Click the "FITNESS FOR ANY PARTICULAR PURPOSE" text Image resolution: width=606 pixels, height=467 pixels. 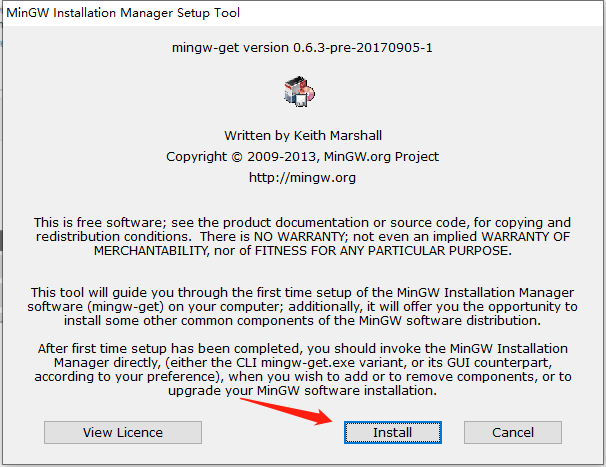point(397,250)
